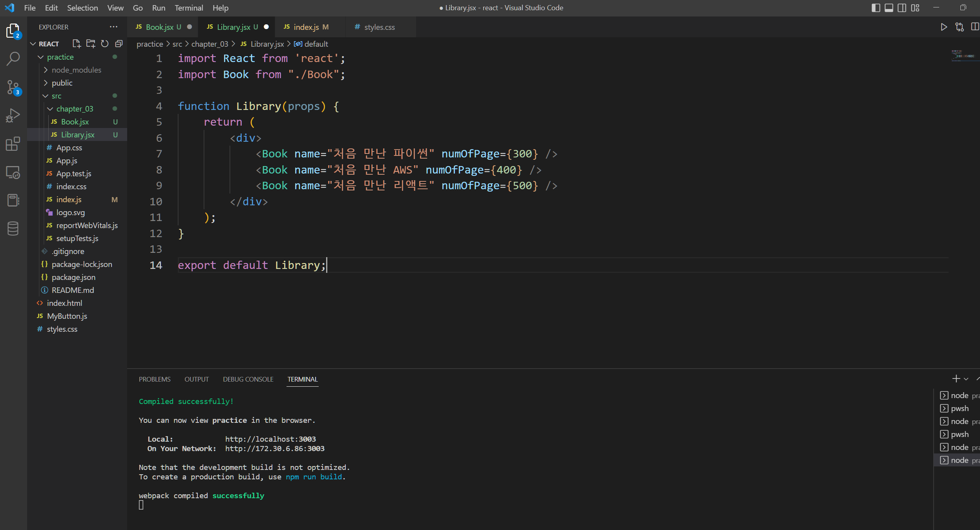Open http://172.30.6.86:3003 network link

275,448
